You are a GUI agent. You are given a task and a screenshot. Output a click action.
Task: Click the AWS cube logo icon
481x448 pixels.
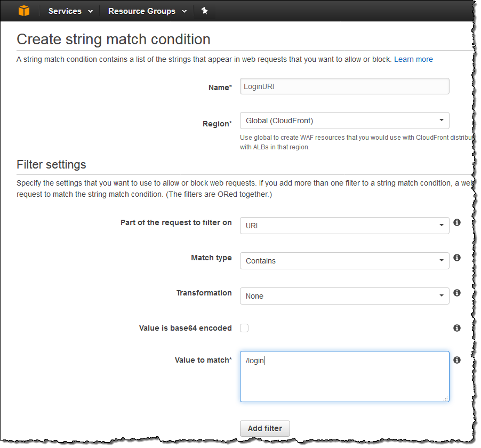tap(23, 11)
